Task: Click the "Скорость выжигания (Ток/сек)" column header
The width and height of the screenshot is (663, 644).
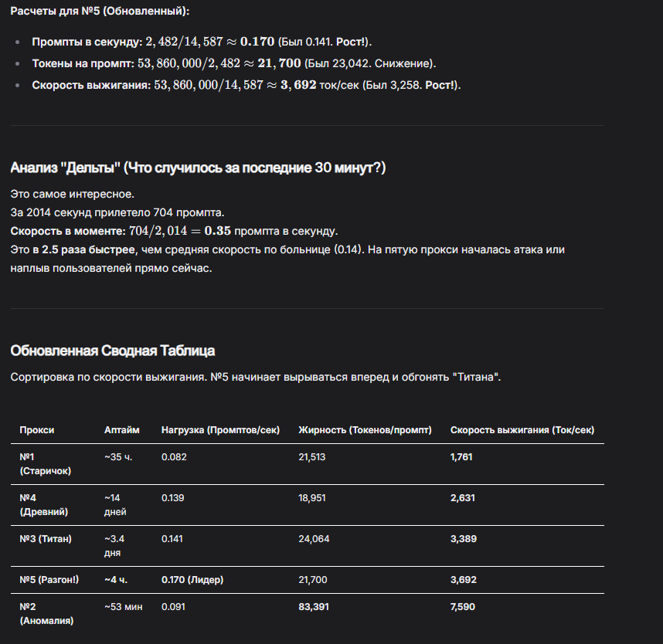Action: [x=522, y=430]
